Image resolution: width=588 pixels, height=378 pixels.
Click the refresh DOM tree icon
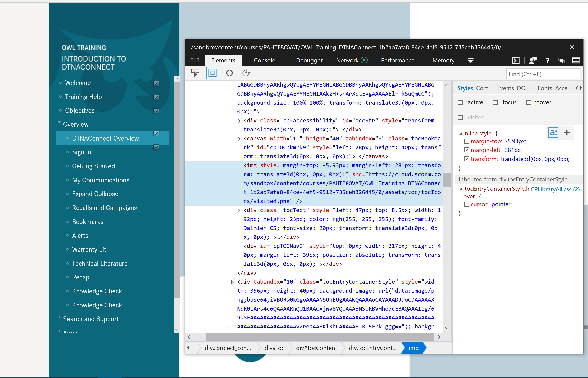click(246, 73)
